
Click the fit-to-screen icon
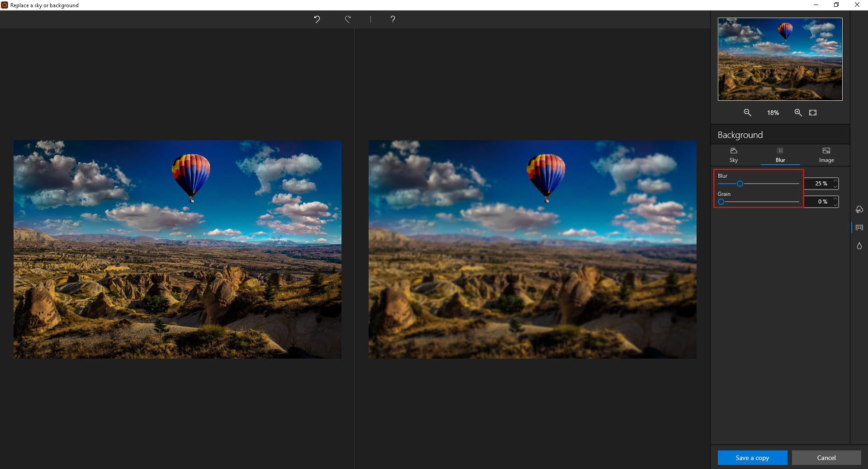[813, 113]
